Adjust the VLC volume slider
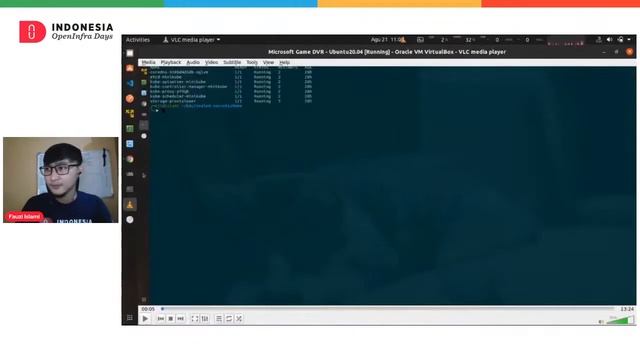640x360 pixels. click(x=620, y=320)
